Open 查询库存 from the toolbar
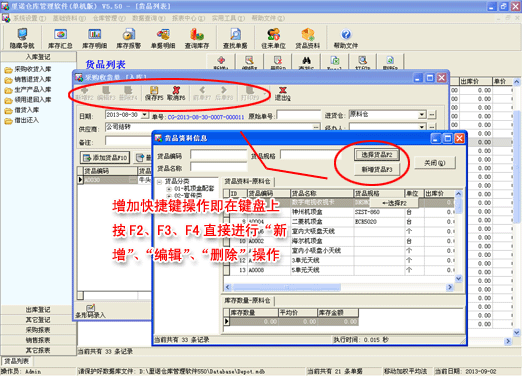The image size is (522, 376). 197,39
